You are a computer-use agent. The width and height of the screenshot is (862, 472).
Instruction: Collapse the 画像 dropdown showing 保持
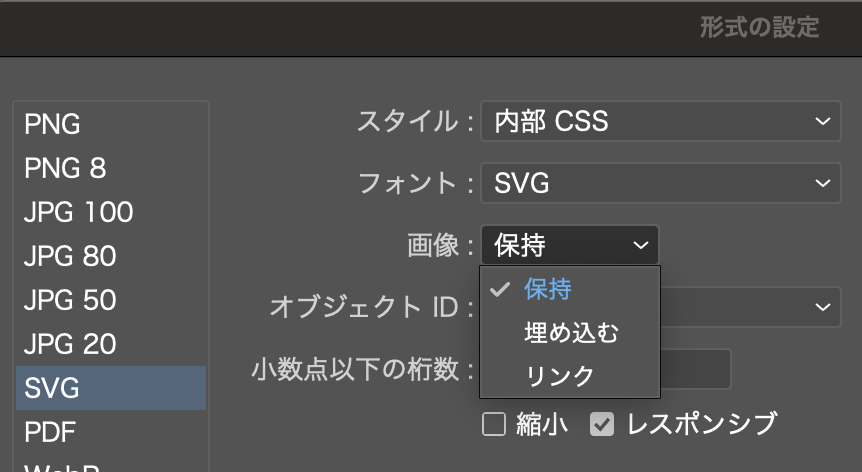569,244
